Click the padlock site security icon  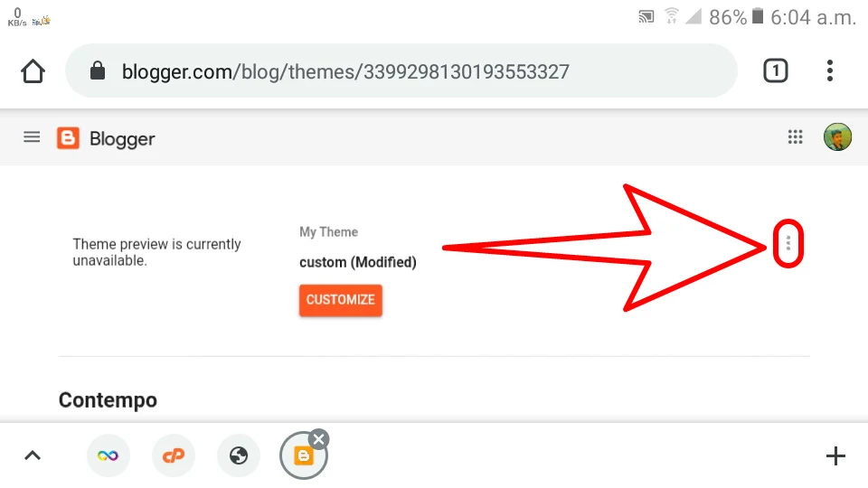(98, 70)
